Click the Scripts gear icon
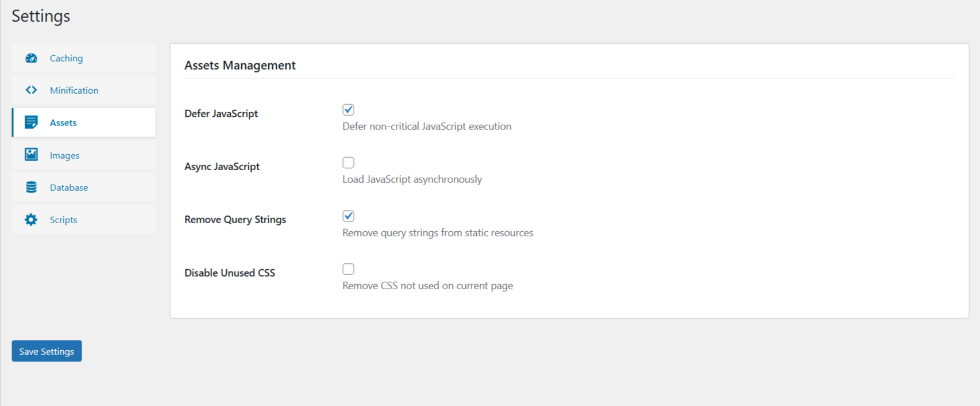The width and height of the screenshot is (980, 406). click(x=30, y=219)
